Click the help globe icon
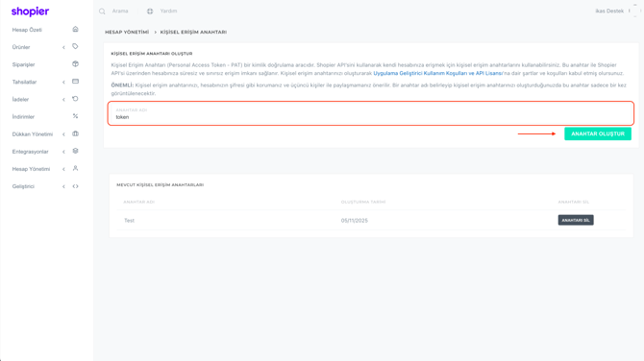 [x=150, y=12]
